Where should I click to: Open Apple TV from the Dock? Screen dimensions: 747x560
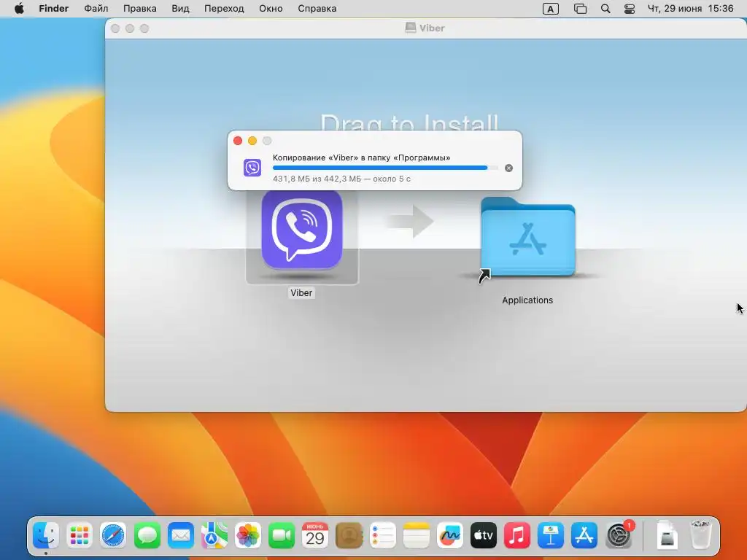484,536
